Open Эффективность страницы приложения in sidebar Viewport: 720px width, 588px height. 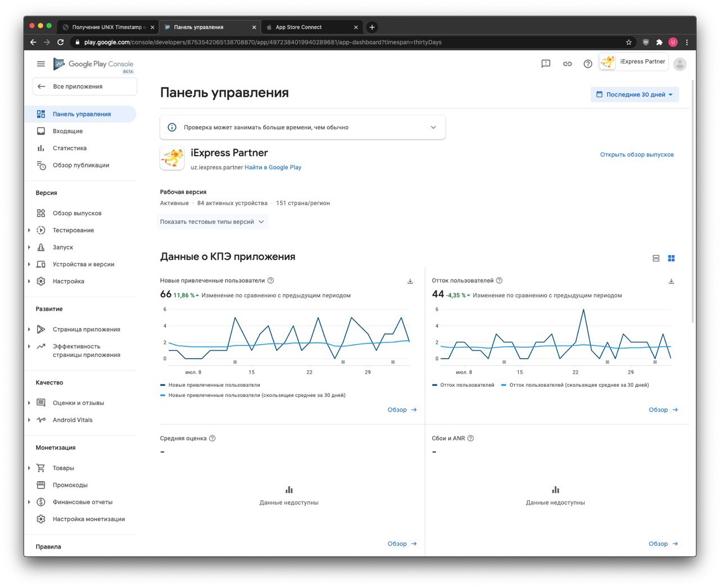pyautogui.click(x=80, y=351)
